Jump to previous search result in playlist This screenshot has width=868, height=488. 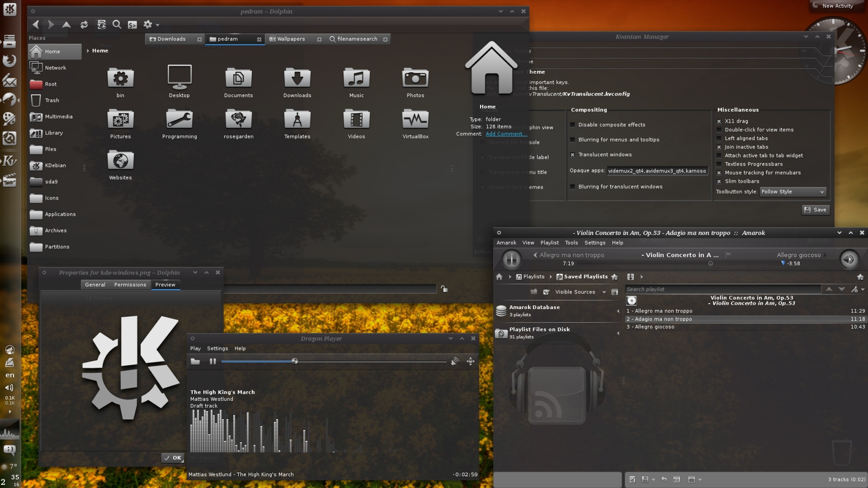[829, 289]
